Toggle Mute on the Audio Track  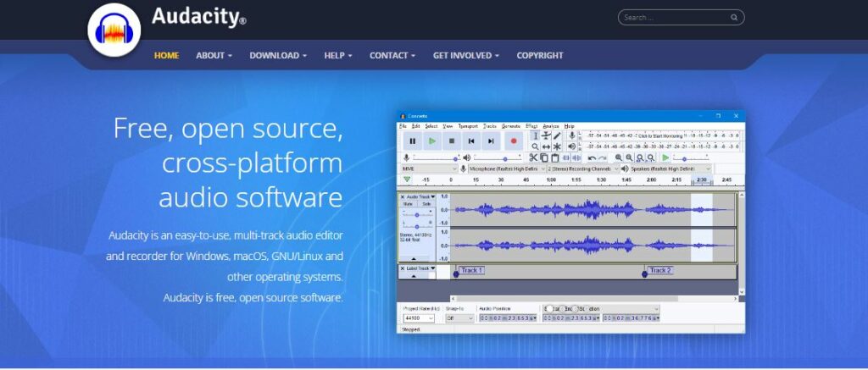click(x=408, y=204)
